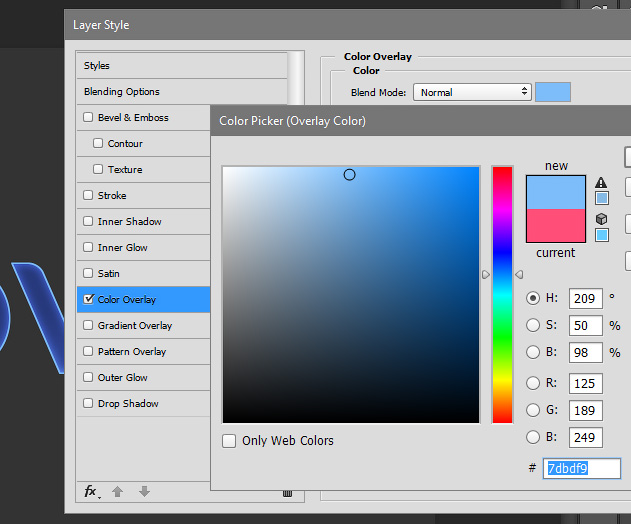The width and height of the screenshot is (631, 524).
Task: Open the fx add-style menu icon
Action: [91, 491]
